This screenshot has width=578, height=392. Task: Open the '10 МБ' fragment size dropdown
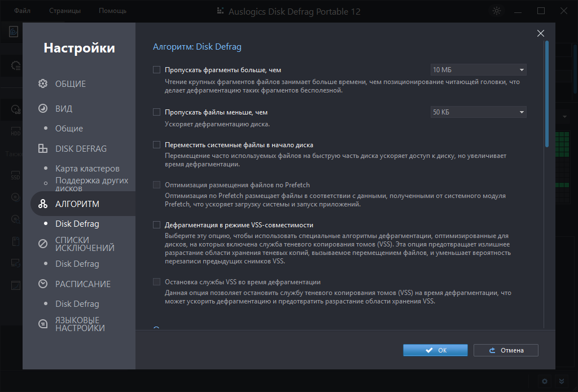pyautogui.click(x=478, y=69)
